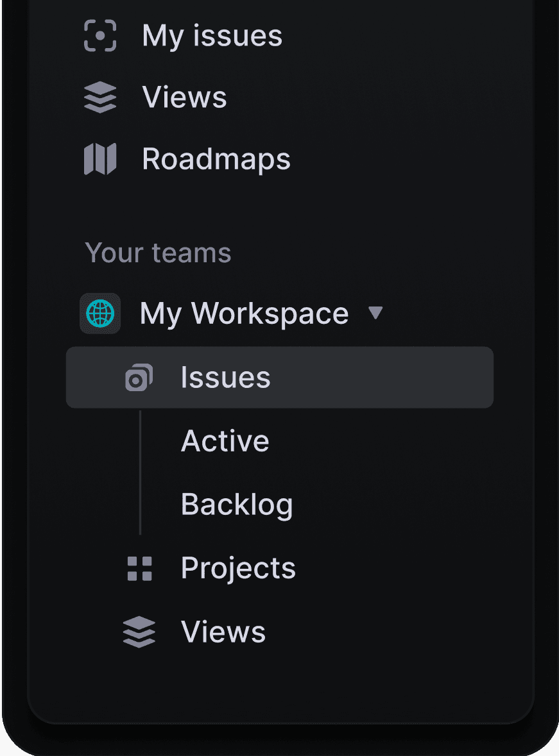
Task: Open the Roadmaps text link
Action: pyautogui.click(x=216, y=159)
